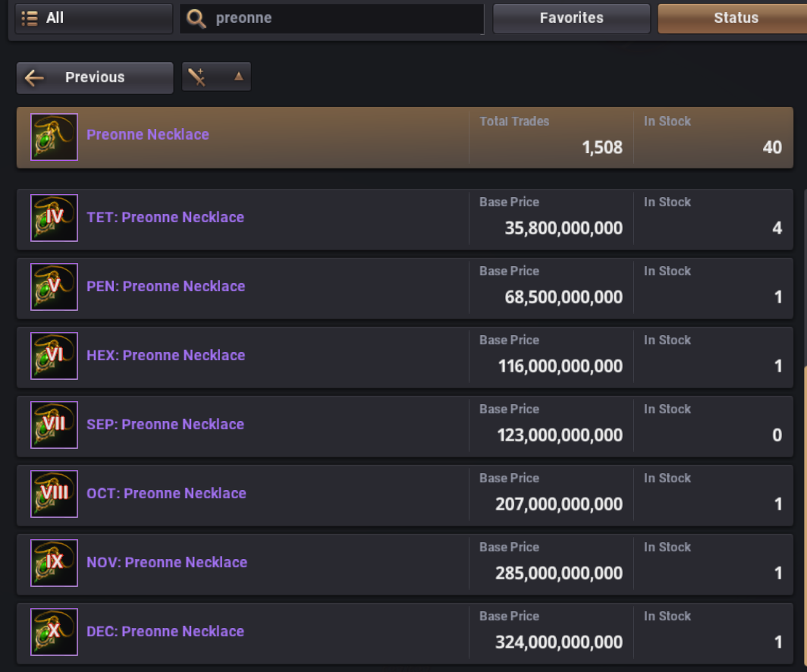Click the TET row stock count 4

(x=777, y=228)
